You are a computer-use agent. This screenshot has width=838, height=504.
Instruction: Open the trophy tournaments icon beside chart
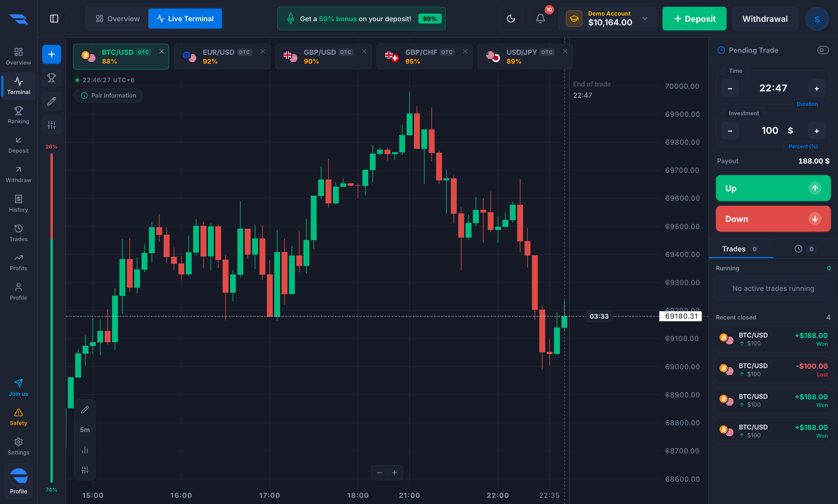[x=52, y=78]
